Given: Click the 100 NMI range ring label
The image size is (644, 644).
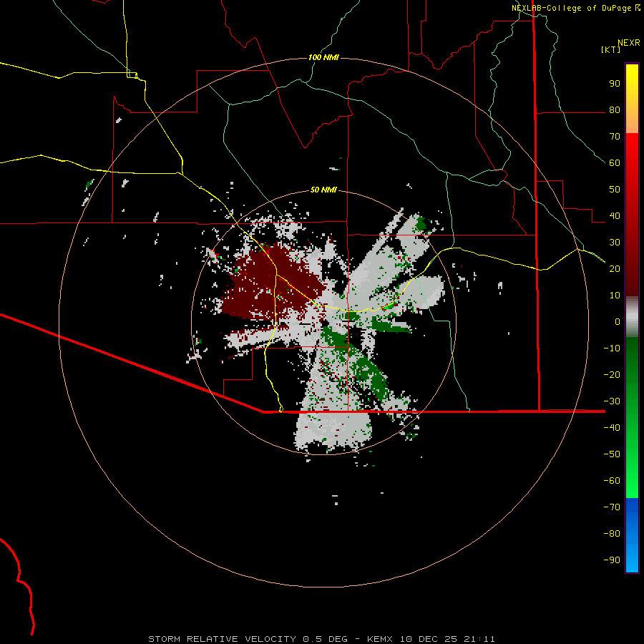Looking at the screenshot, I should point(323,57).
